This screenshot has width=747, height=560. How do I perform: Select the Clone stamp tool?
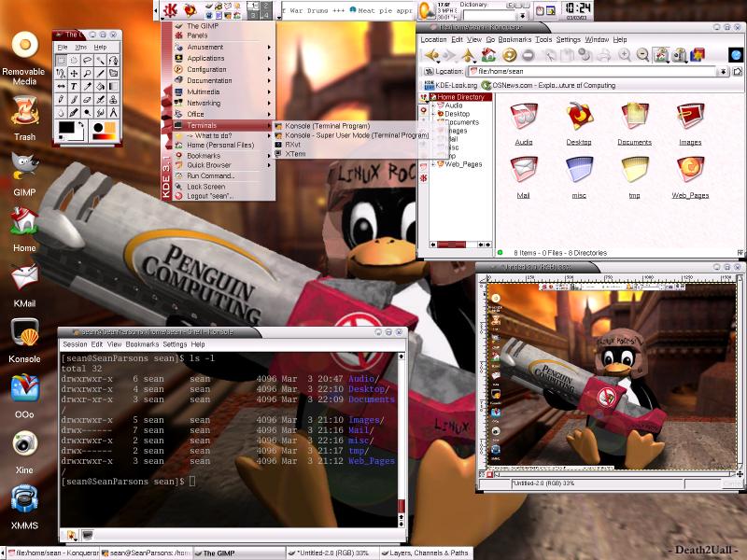[x=113, y=99]
